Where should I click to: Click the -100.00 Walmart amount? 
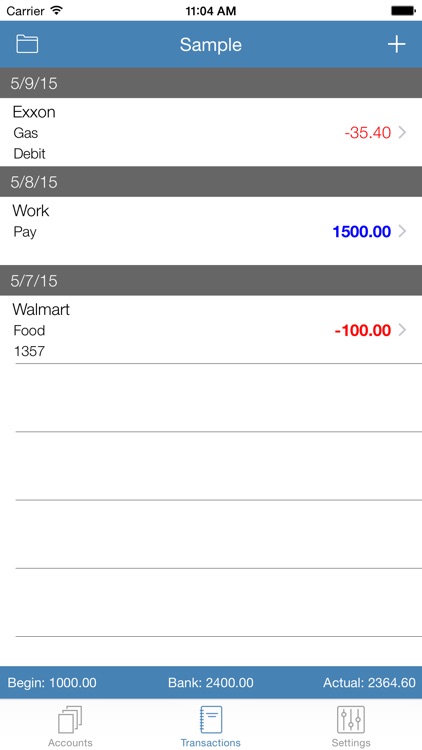(363, 330)
